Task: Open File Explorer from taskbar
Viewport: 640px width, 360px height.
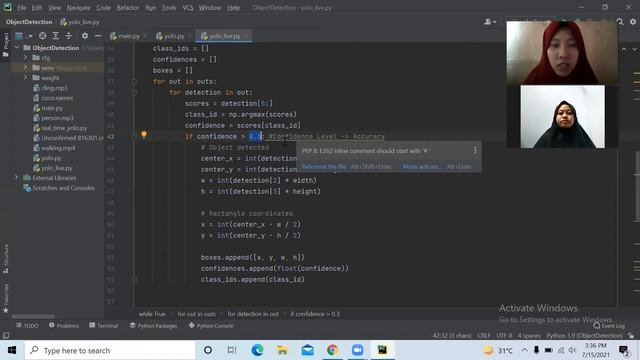Action: click(x=282, y=350)
